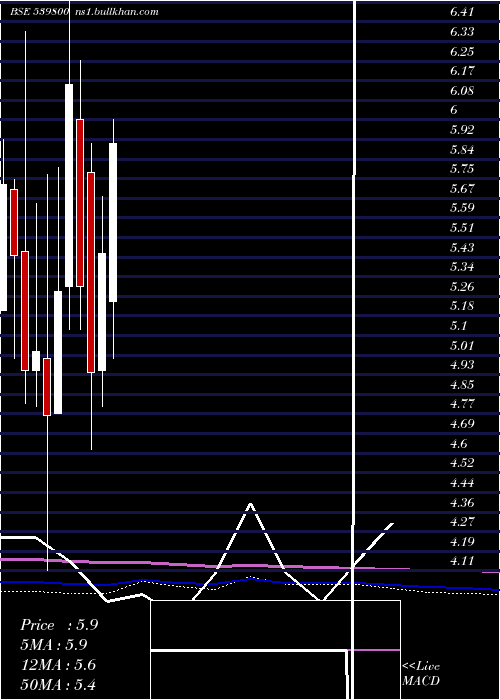Click the last white candlestick near 5.84

click(113, 222)
